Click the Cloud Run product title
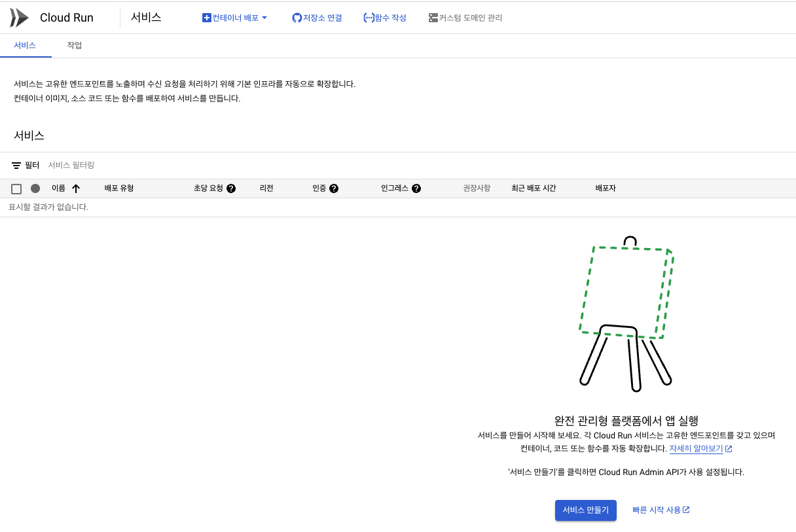The image size is (796, 532). point(67,18)
